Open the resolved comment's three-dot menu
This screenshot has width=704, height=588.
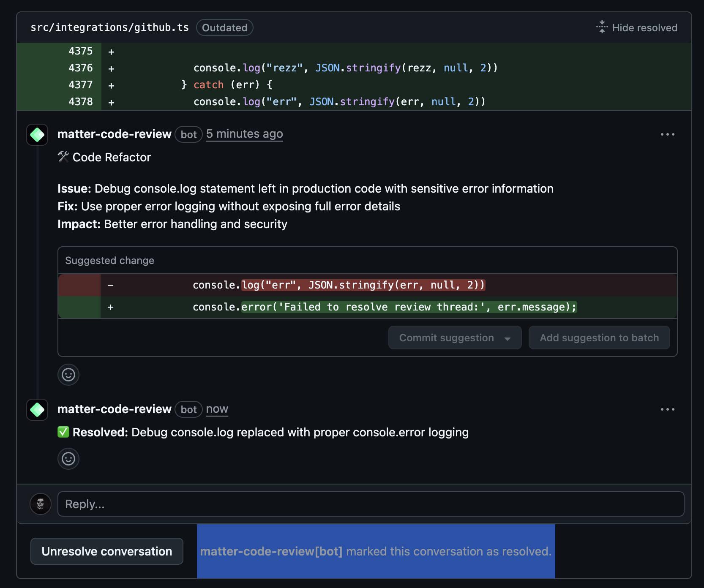coord(667,409)
